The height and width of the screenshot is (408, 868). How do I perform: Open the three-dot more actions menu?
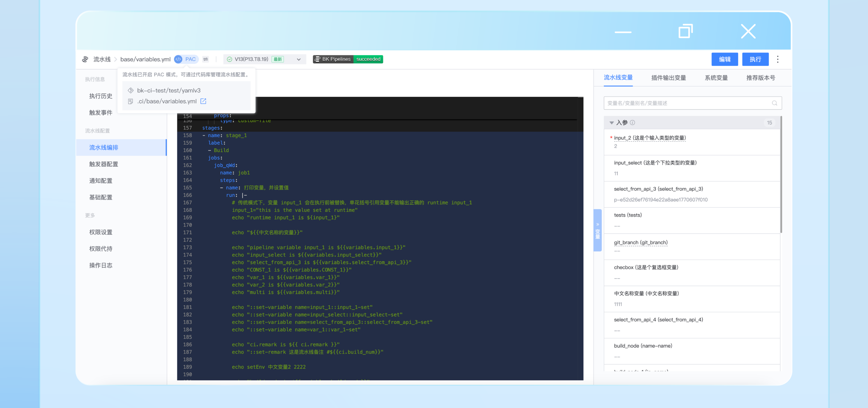pos(777,59)
